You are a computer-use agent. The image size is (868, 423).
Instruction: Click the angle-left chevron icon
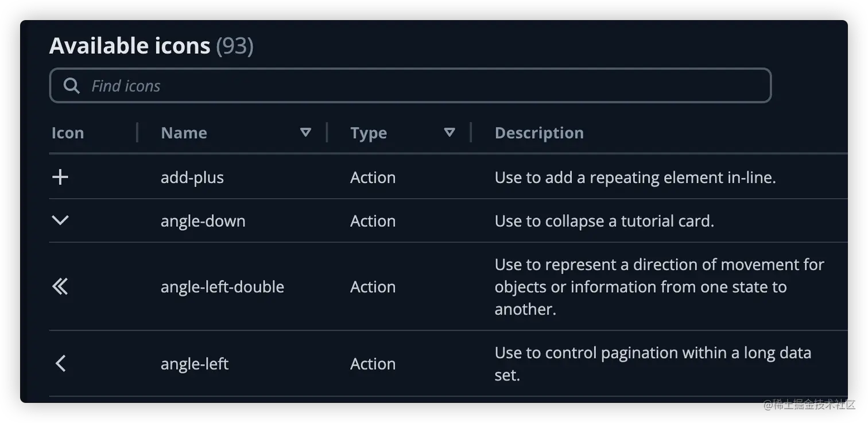(x=60, y=363)
